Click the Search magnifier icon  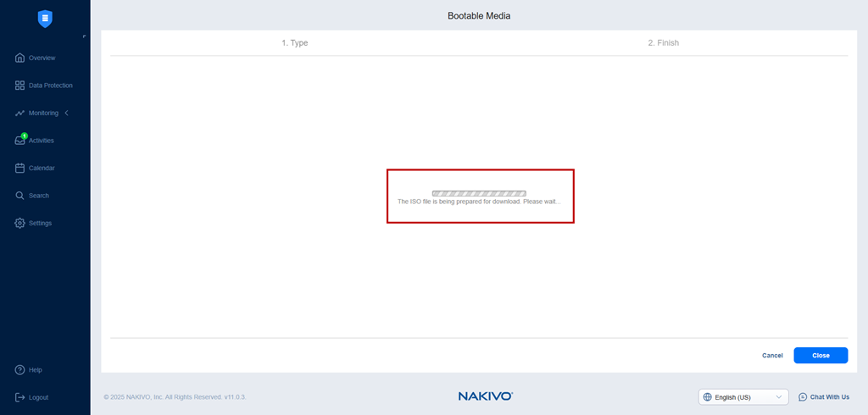pos(20,196)
